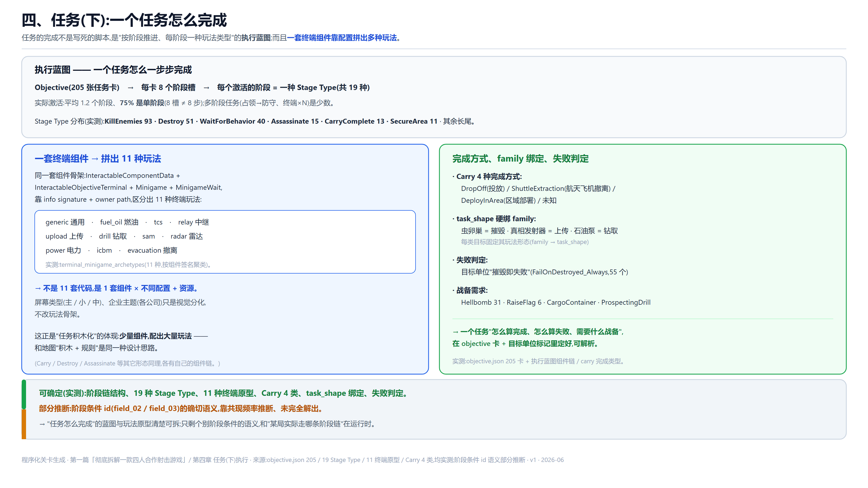
Task: Click text Objective(205 张任务卡)
Action: pyautogui.click(x=77, y=88)
